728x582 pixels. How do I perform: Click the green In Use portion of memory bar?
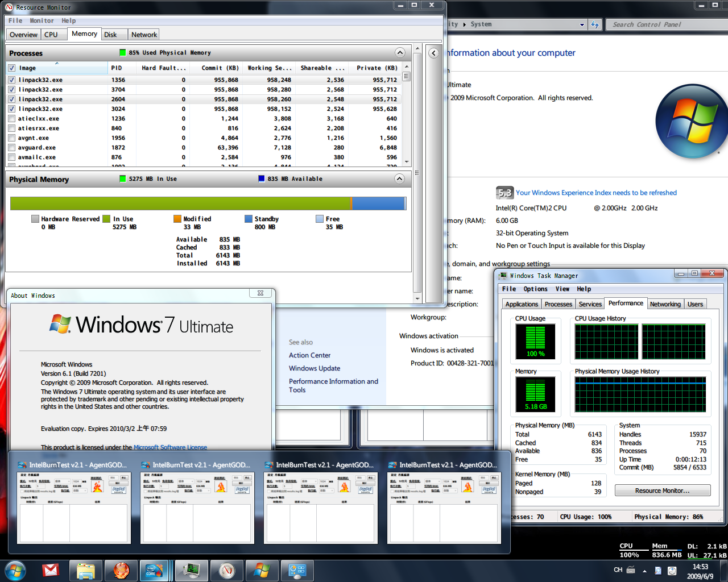pyautogui.click(x=180, y=203)
